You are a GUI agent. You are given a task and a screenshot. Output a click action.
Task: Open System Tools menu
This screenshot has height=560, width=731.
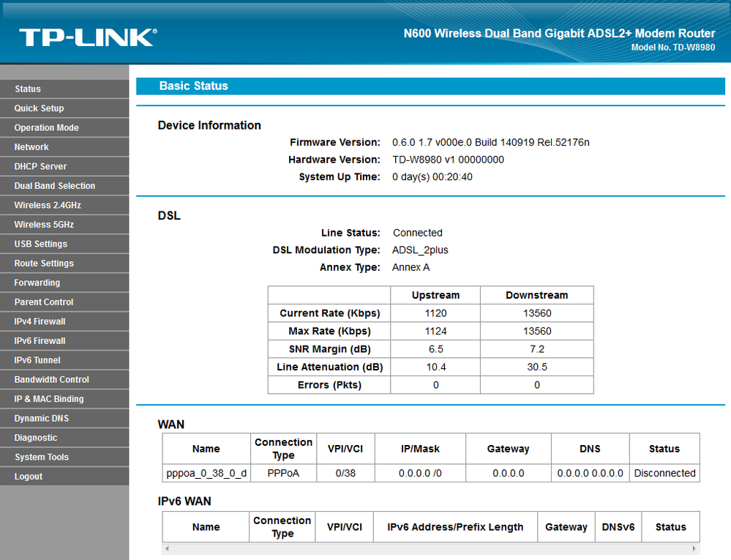tap(64, 457)
